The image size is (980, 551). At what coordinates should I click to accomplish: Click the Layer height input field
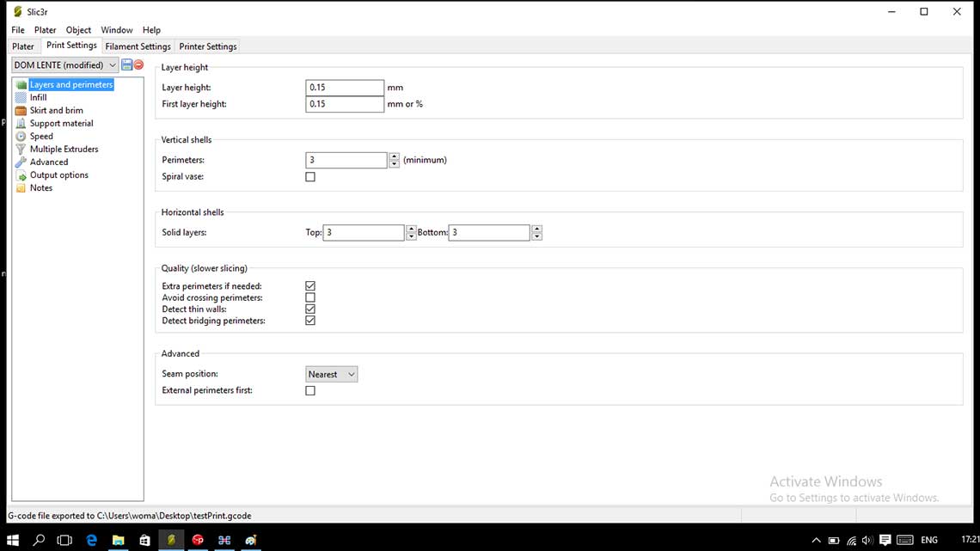345,88
